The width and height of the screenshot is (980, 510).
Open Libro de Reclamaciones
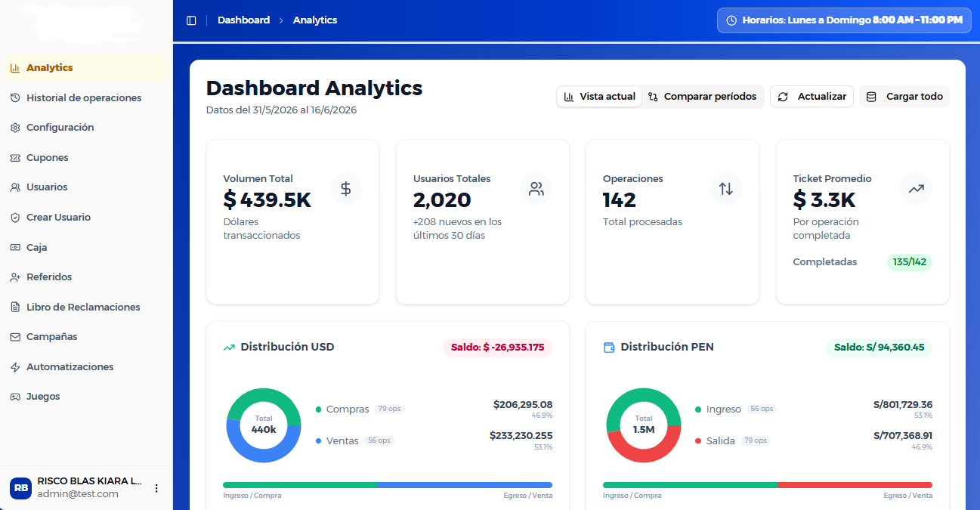(85, 308)
